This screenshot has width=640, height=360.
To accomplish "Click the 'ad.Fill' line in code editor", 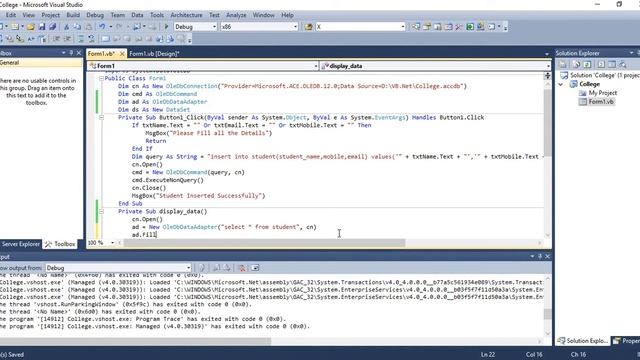I will coord(144,235).
